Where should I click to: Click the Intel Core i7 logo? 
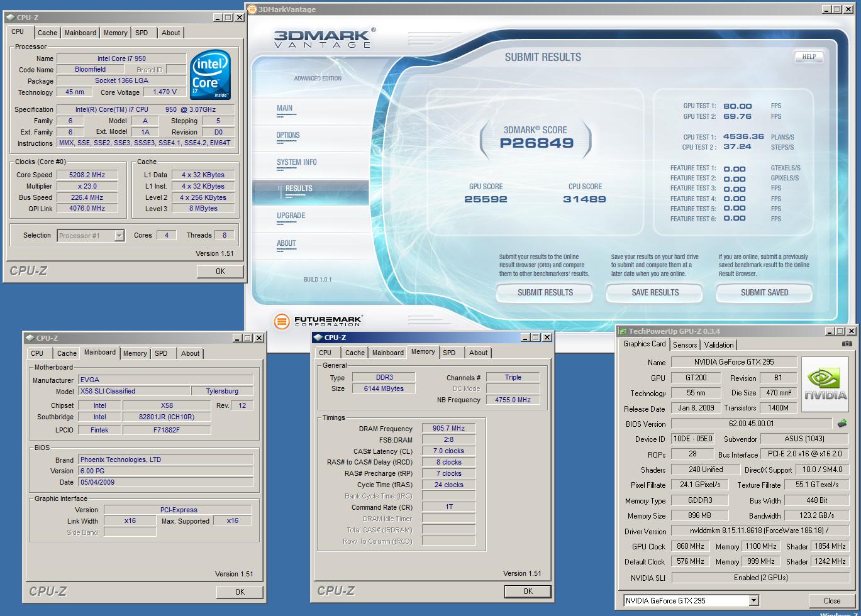tap(210, 75)
